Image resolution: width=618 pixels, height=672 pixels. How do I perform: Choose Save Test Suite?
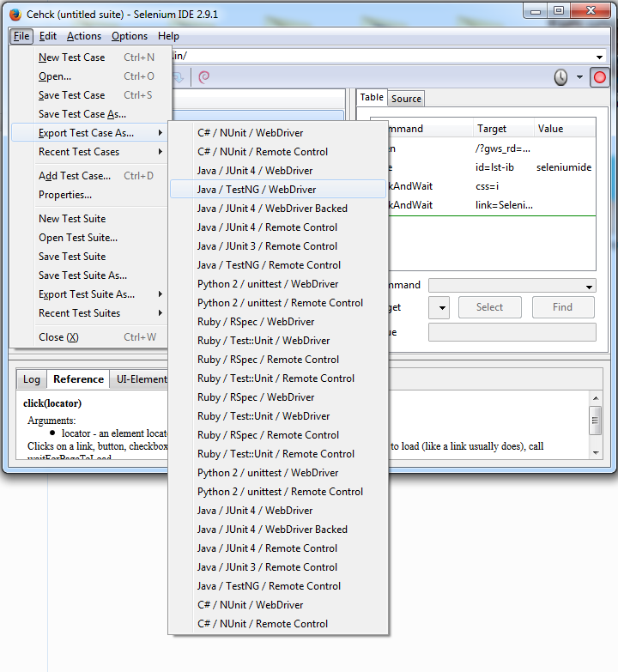[x=90, y=257]
